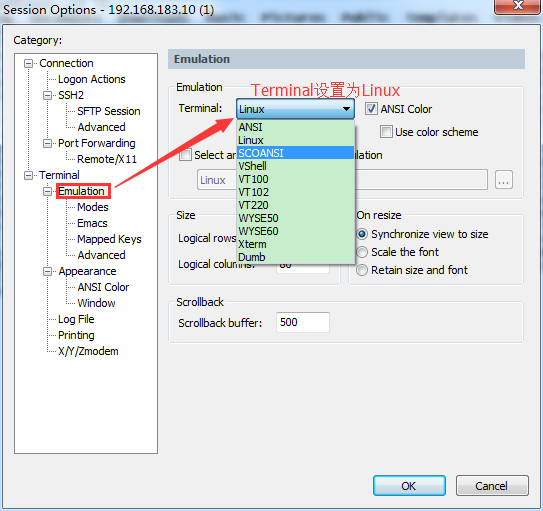
Task: Choose ANSI from the terminal list
Action: pos(295,127)
